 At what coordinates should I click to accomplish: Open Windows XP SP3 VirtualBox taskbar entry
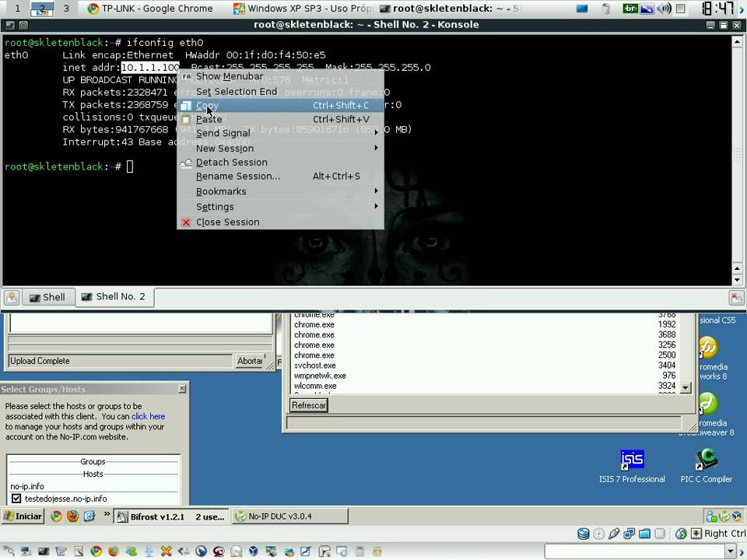click(303, 8)
